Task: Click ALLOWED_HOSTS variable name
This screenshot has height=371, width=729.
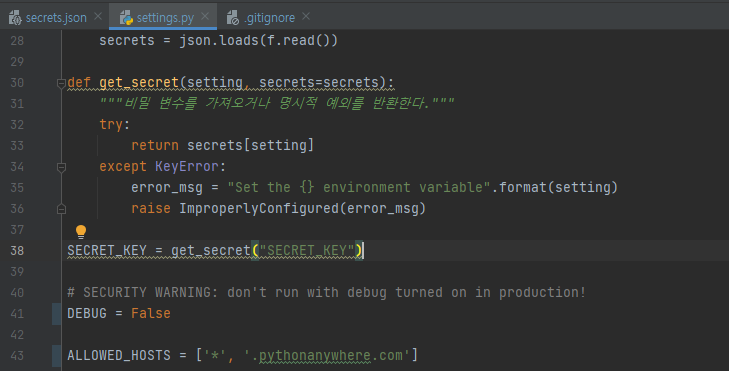Action: [x=119, y=355]
